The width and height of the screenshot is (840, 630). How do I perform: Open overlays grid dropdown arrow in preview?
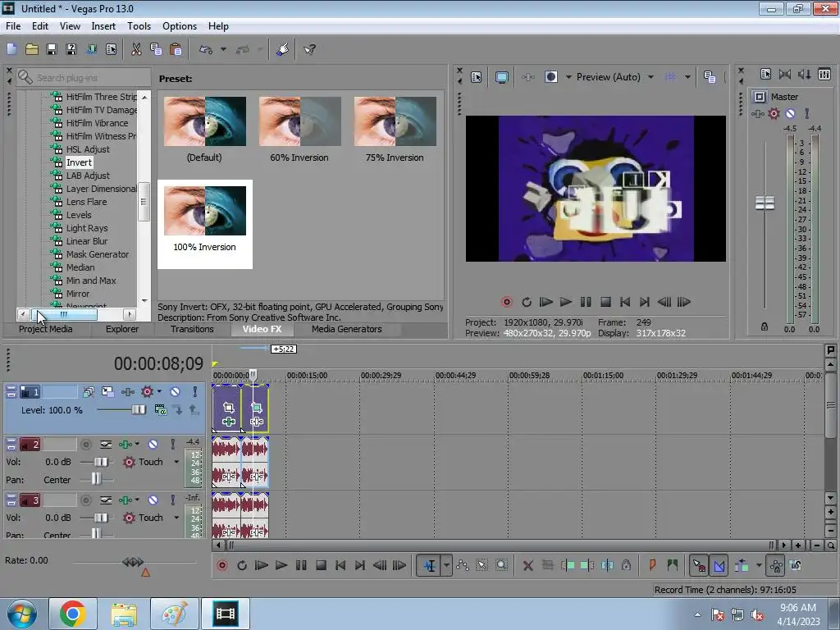(x=687, y=77)
